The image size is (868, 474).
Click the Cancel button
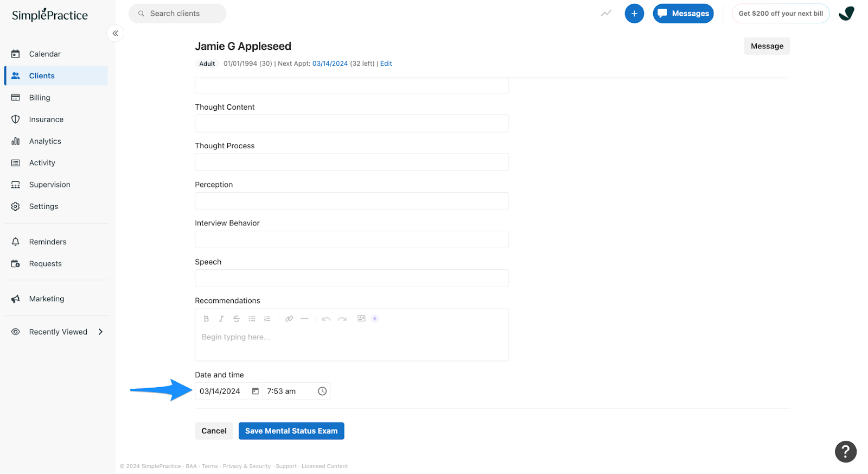pos(214,431)
